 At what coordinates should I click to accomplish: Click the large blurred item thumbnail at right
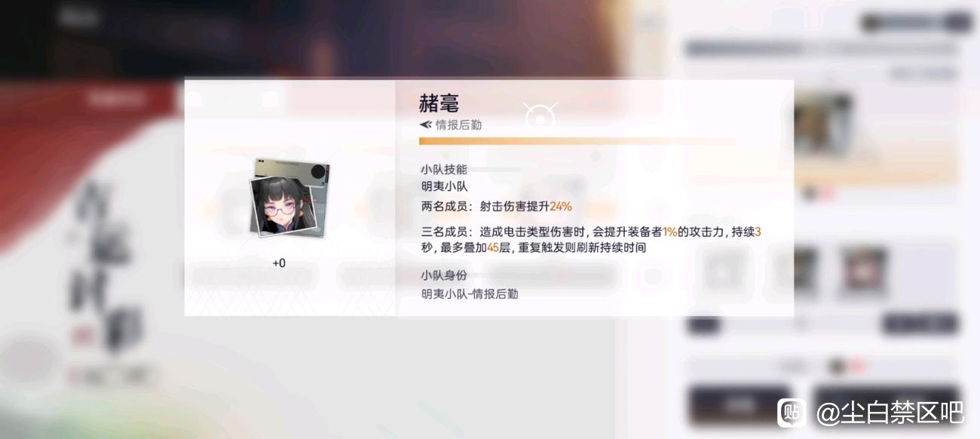822,123
